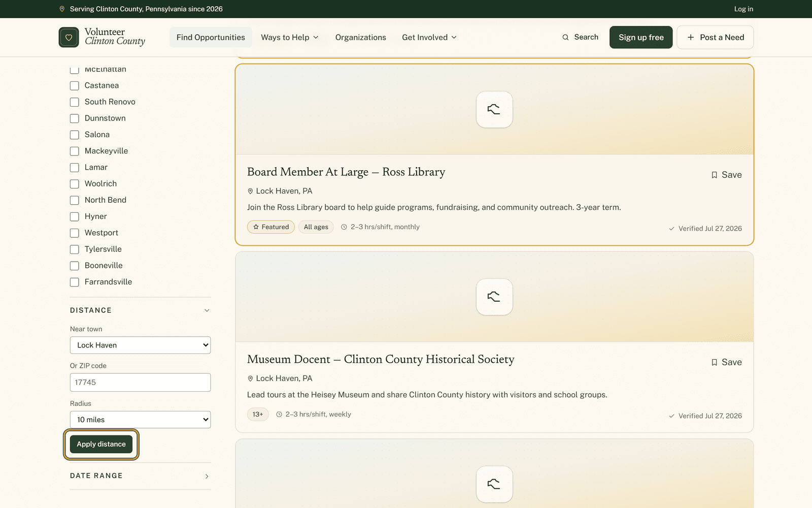Click the handshake icon on Museum Docent card
This screenshot has height=508, width=812.
[x=494, y=297]
